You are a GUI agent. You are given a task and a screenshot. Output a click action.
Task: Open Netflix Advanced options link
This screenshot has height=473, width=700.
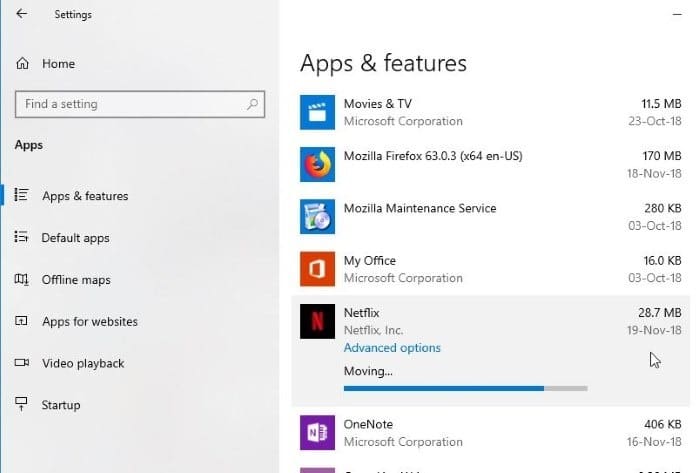[x=392, y=348]
